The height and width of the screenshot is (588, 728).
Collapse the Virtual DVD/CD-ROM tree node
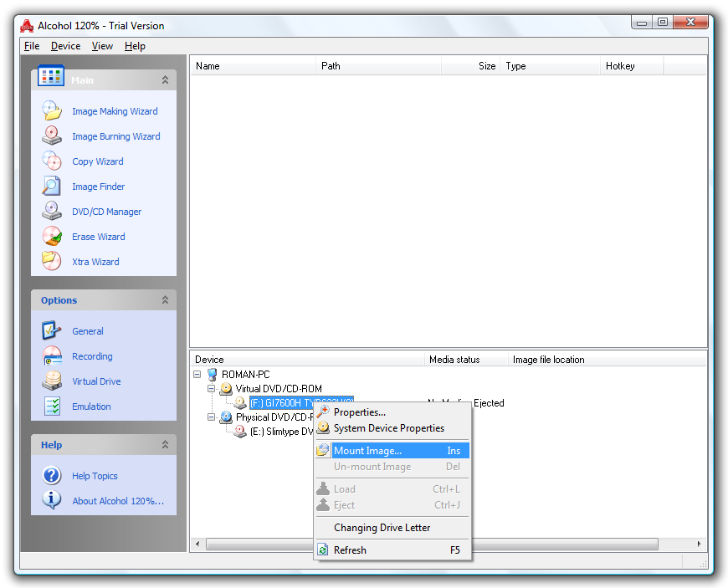coord(211,388)
